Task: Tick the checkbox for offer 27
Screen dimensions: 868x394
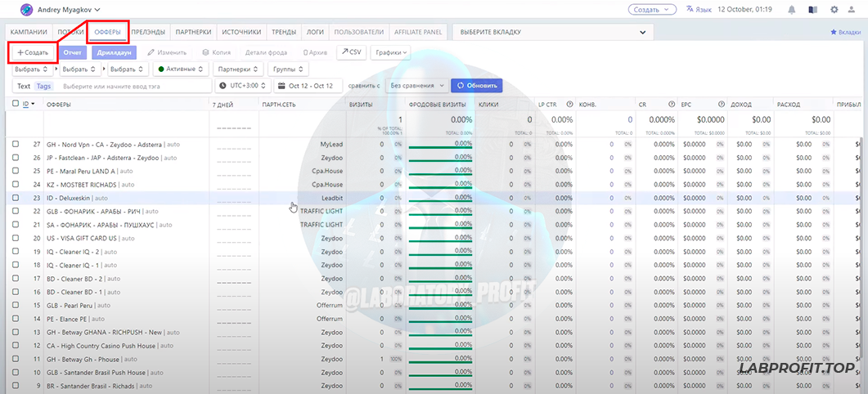Action: point(16,144)
